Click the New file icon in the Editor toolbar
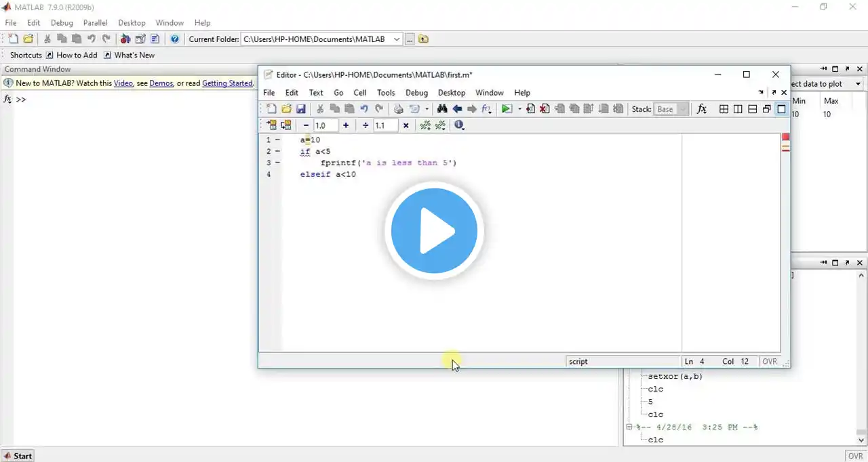The height and width of the screenshot is (462, 868). pos(271,109)
